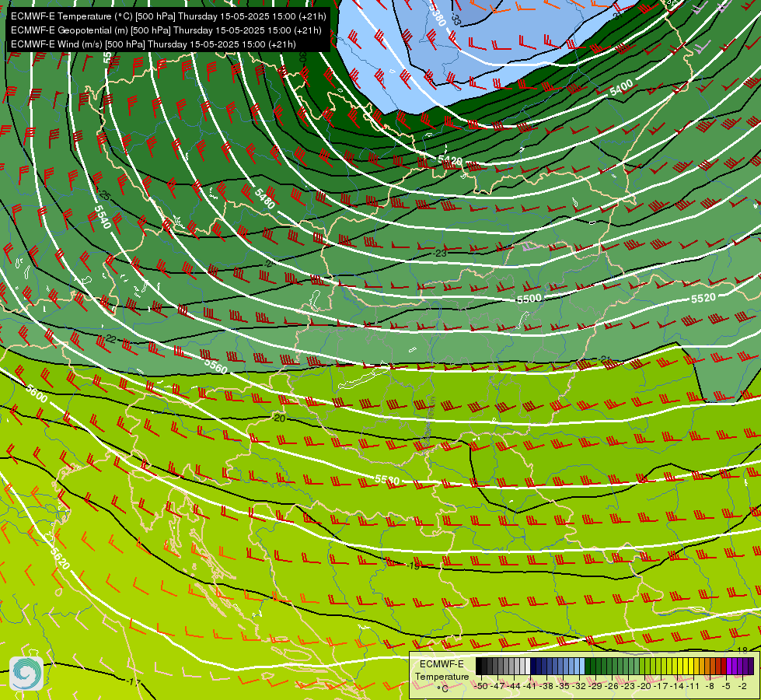Click the 5540 geopotential contour label
Screen dimensions: 761x700
coord(103,217)
